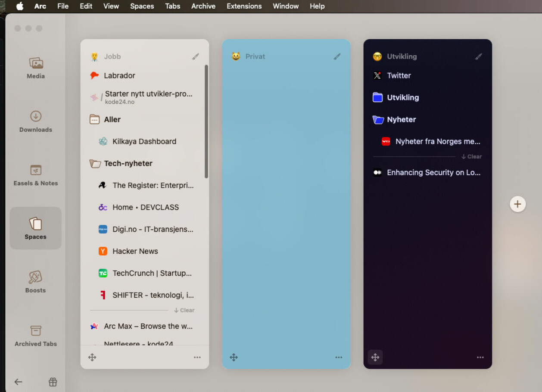Image resolution: width=542 pixels, height=392 pixels.
Task: Click the Utvikling space emoji icon
Action: 377,56
